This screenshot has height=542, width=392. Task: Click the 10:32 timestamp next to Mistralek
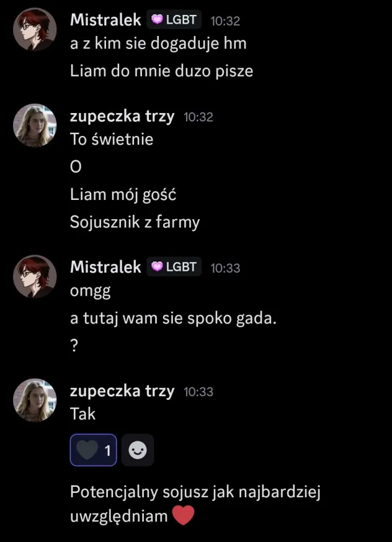pyautogui.click(x=225, y=20)
